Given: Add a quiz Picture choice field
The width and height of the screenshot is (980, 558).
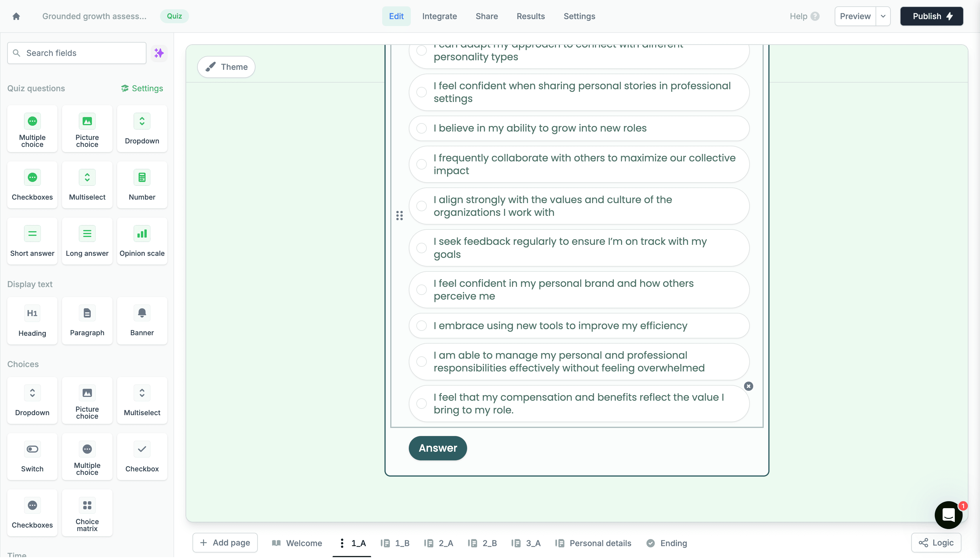Looking at the screenshot, I should pos(87,129).
